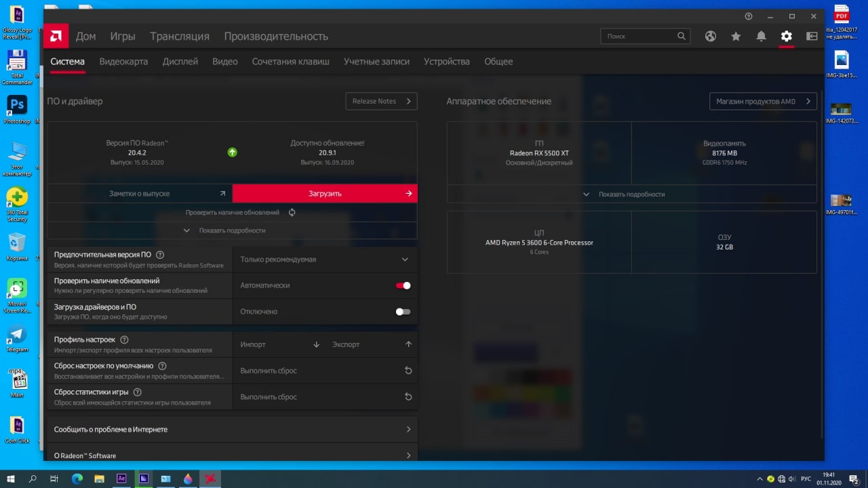Open the Дом menu tab
The image size is (868, 488).
[x=85, y=37]
